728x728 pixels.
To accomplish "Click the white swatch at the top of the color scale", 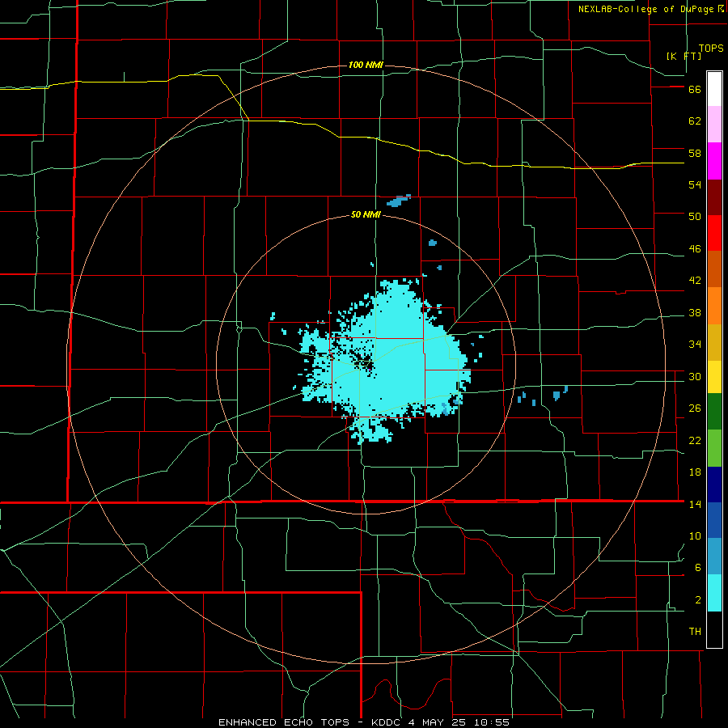I will pyautogui.click(x=714, y=89).
